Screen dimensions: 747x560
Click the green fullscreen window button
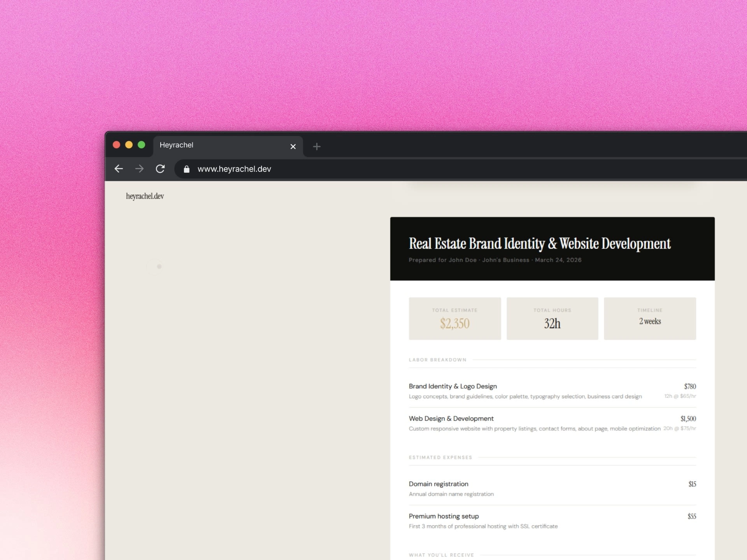click(x=141, y=145)
